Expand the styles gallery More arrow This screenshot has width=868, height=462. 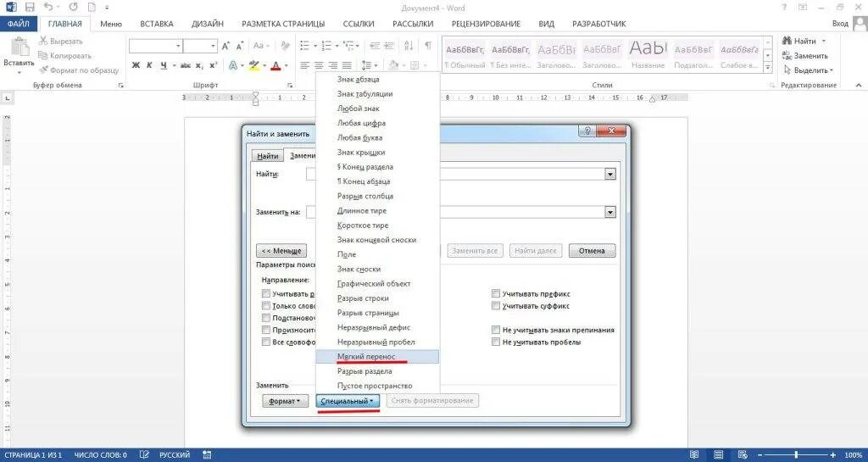click(768, 68)
